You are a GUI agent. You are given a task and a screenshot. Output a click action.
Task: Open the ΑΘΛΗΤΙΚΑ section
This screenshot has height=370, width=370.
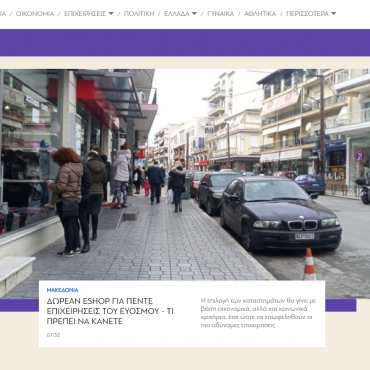[260, 14]
